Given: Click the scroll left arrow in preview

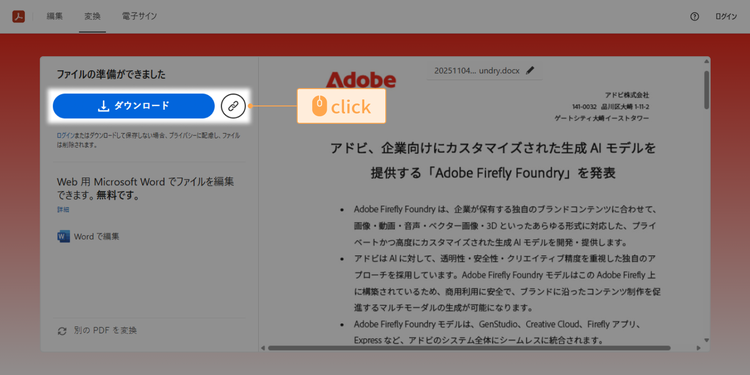Looking at the screenshot, I should pyautogui.click(x=262, y=348).
